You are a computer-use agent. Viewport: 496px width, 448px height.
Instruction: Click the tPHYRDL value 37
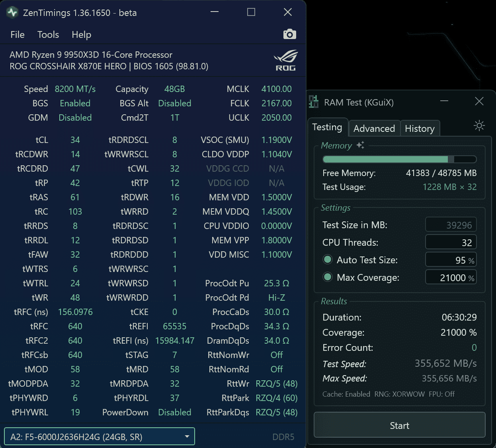coord(175,398)
